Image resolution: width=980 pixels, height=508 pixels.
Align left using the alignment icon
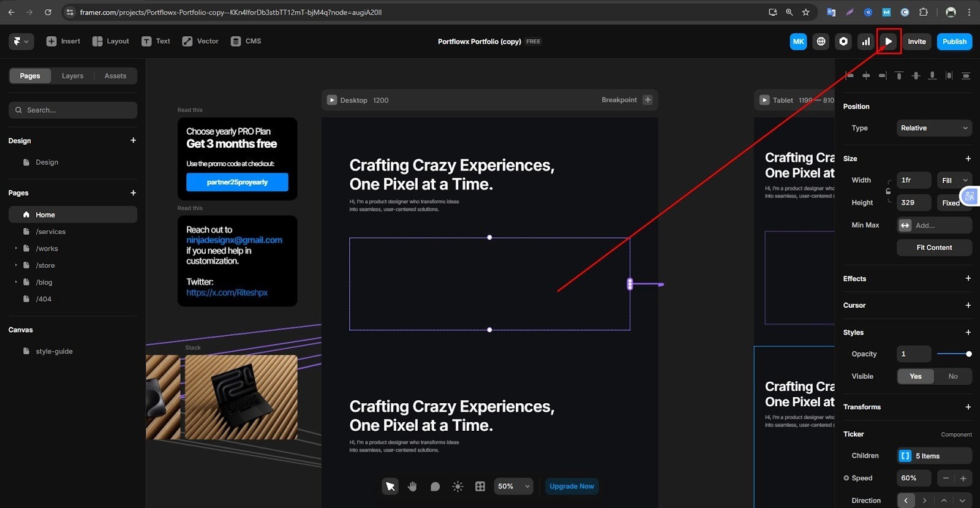[850, 75]
